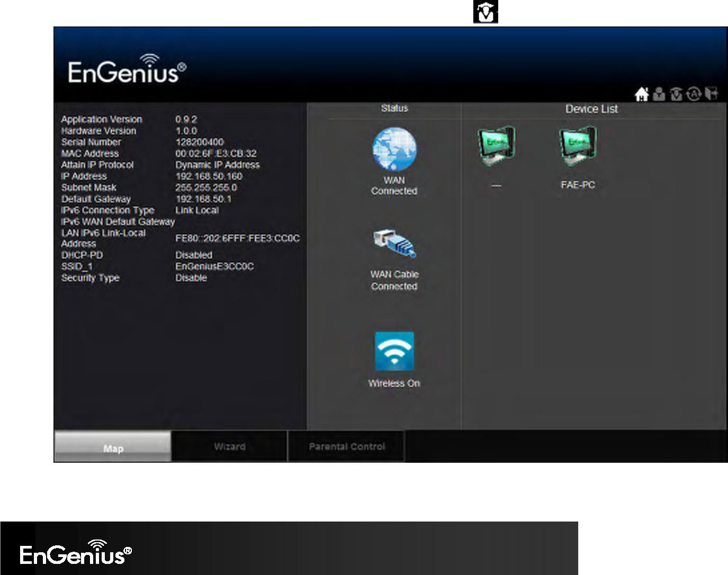Click the 'MAC Address' label
This screenshot has height=575, width=728.
(90, 154)
